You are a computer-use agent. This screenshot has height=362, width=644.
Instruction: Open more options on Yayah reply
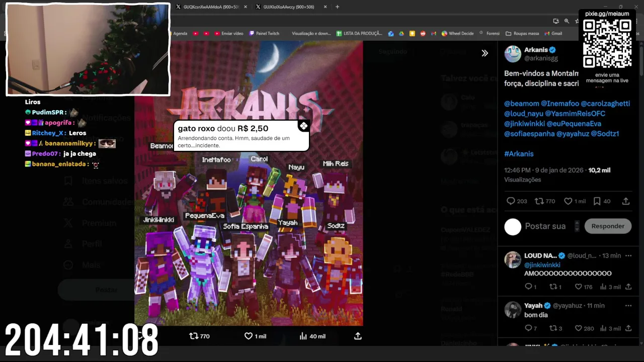(628, 305)
